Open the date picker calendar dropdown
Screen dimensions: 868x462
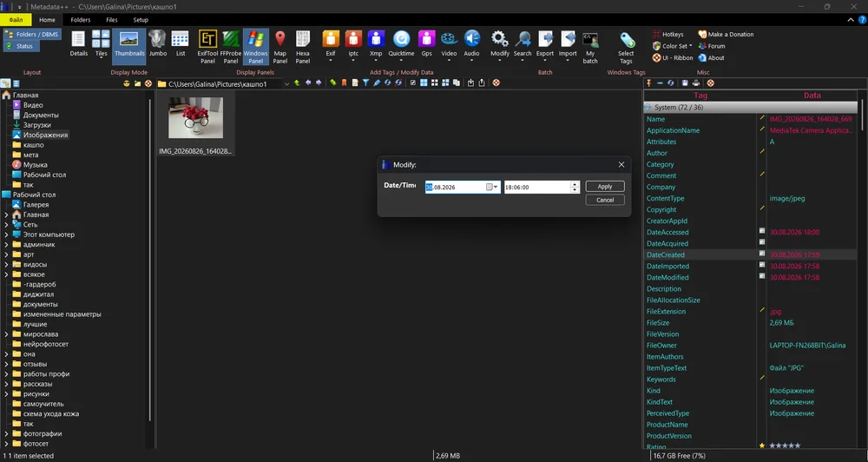click(x=491, y=188)
